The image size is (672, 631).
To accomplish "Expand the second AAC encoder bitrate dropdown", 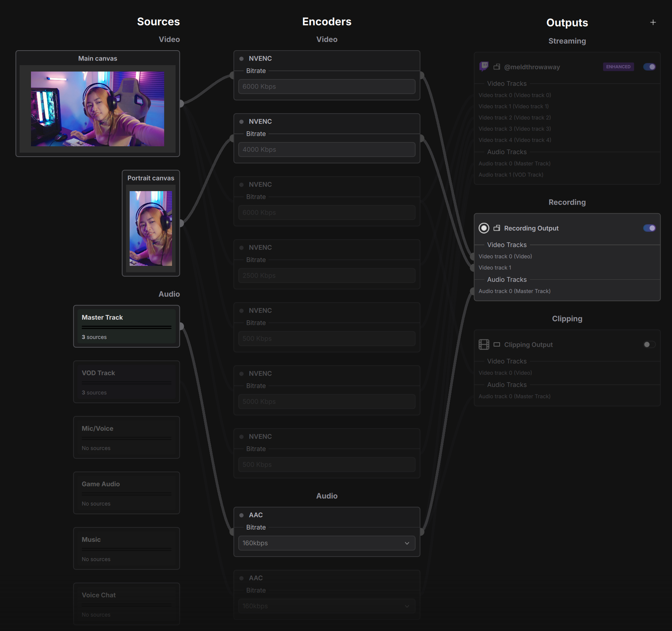I will [327, 606].
